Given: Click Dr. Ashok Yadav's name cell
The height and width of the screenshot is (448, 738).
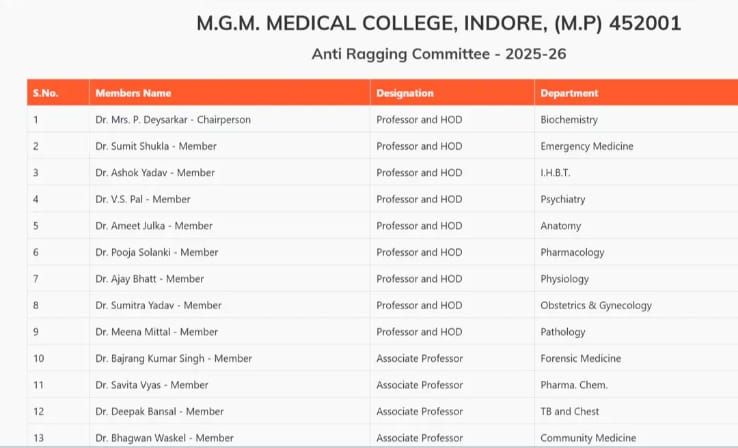Looking at the screenshot, I should pos(156,173).
